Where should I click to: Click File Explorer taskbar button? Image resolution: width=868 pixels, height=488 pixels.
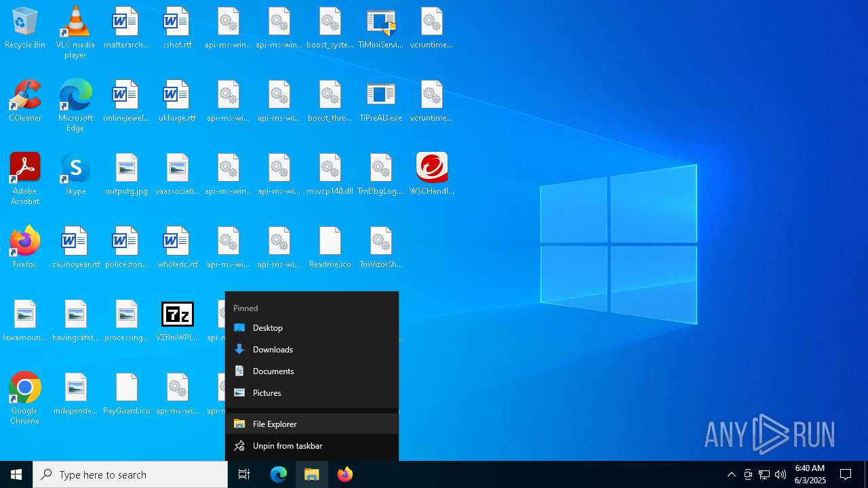pos(312,474)
